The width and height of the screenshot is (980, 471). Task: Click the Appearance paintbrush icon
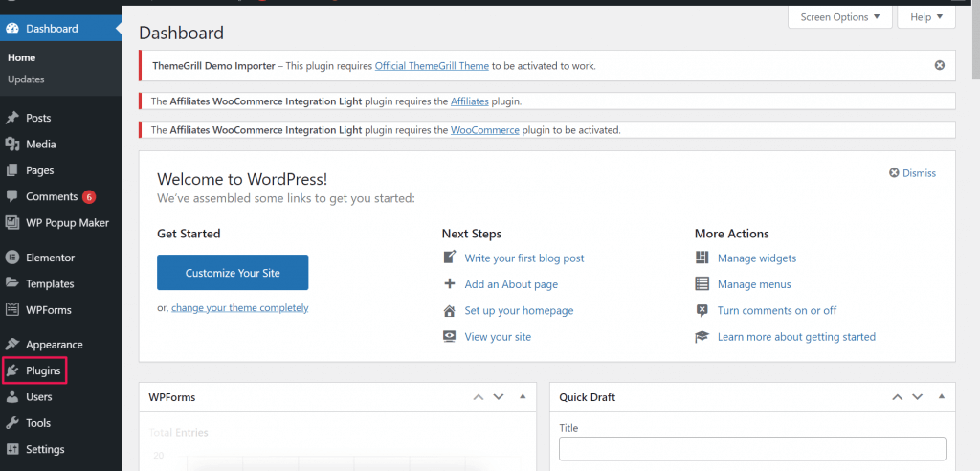11,344
